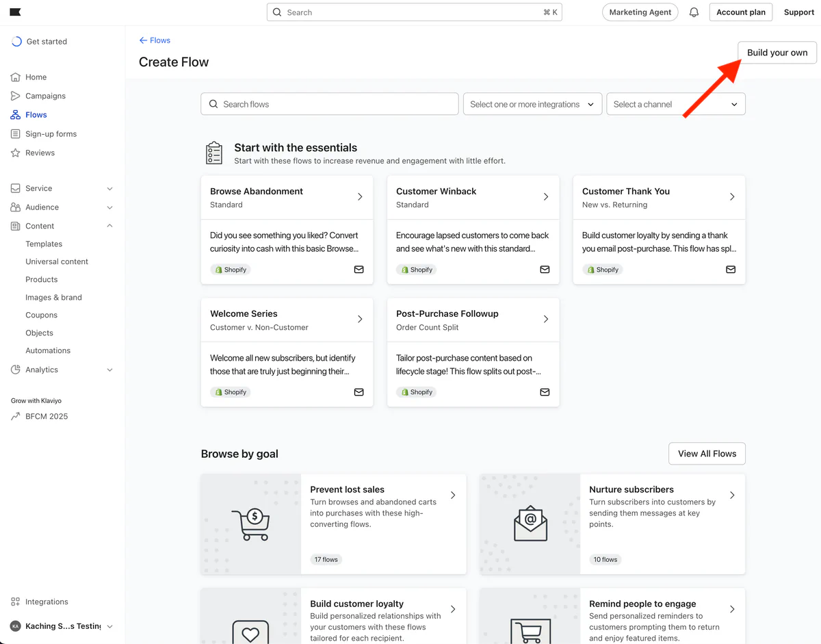The height and width of the screenshot is (644, 821).
Task: Open Customer Winback flow via chevron
Action: [546, 196]
